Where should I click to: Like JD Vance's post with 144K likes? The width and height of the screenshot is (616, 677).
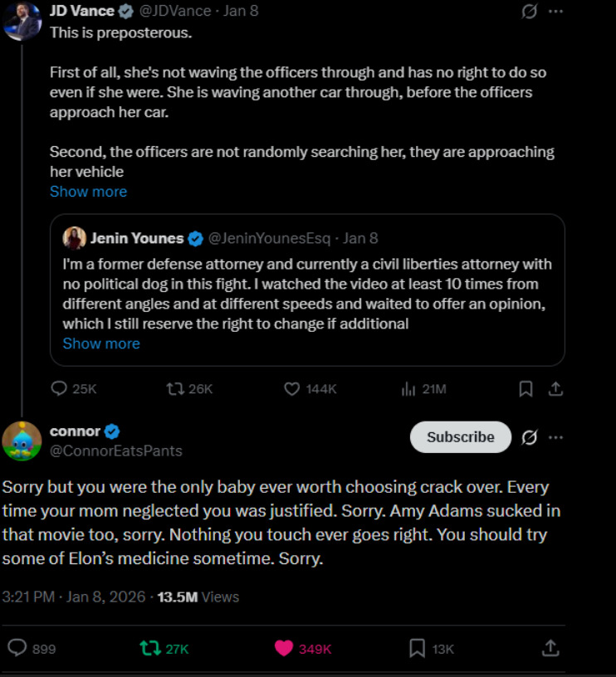(291, 388)
